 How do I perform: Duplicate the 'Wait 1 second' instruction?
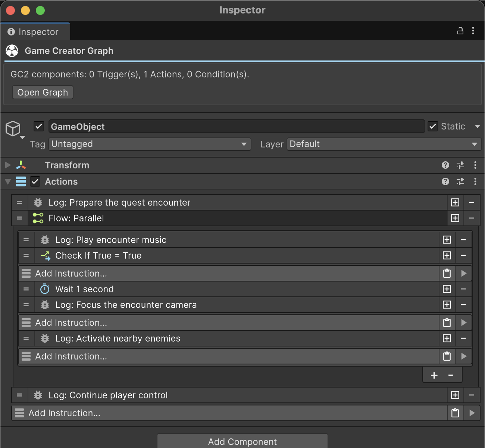tap(447, 289)
